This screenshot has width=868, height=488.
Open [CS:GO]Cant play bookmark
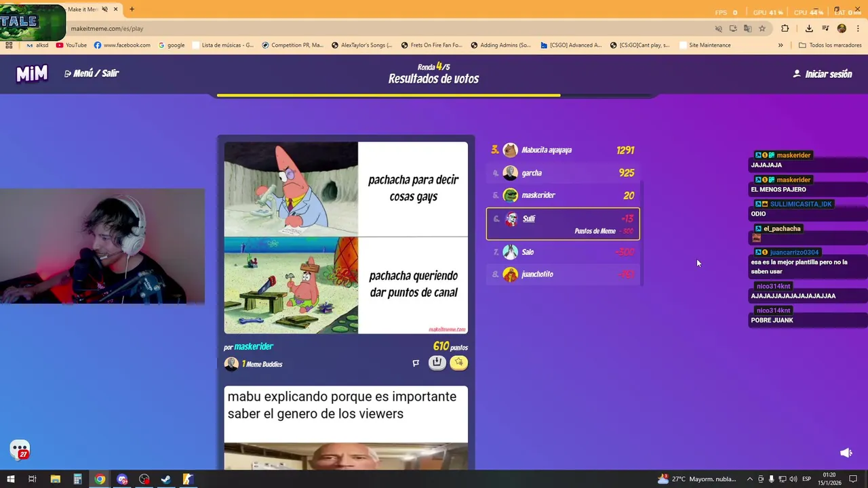coord(639,45)
